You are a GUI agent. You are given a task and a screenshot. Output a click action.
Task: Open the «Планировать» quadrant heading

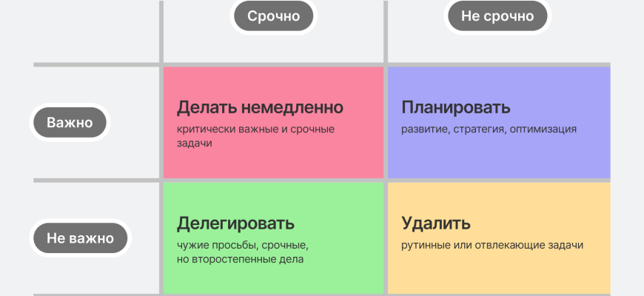click(x=455, y=107)
